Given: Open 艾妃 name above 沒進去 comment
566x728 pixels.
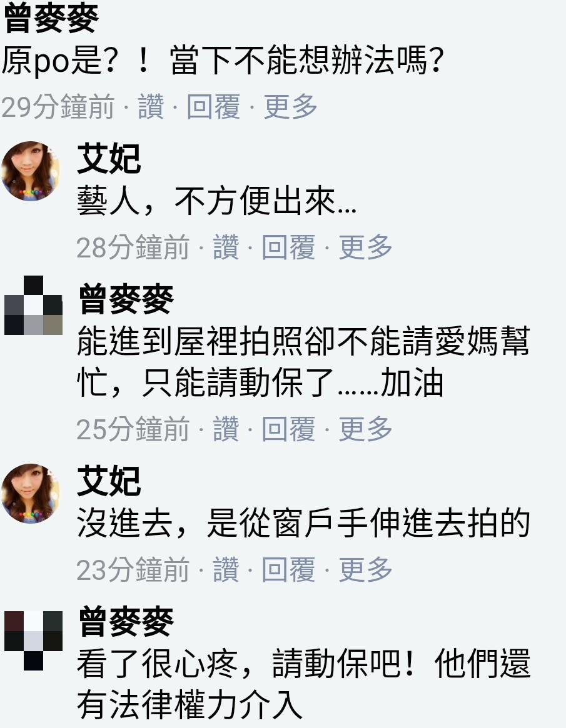Looking at the screenshot, I should pos(109,481).
